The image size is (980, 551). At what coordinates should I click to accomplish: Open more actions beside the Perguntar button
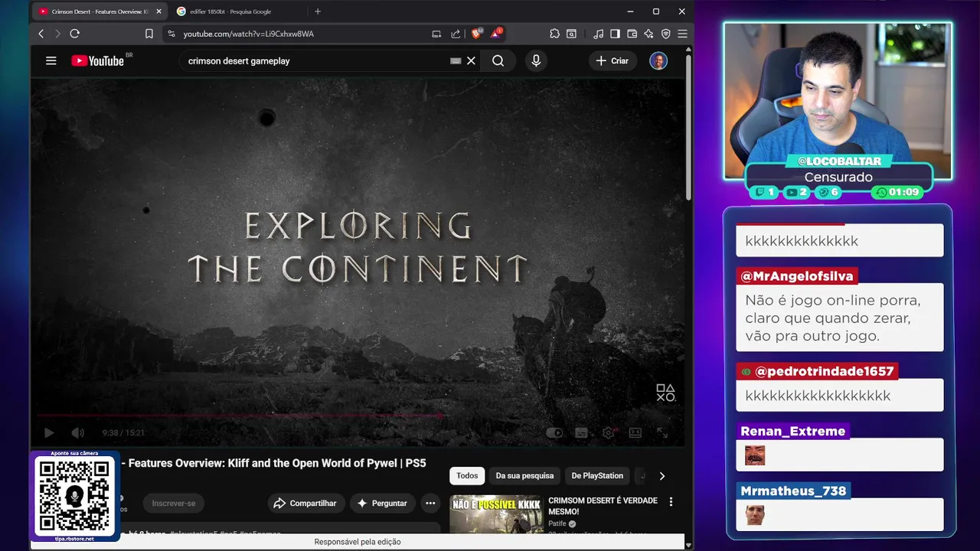pos(430,504)
